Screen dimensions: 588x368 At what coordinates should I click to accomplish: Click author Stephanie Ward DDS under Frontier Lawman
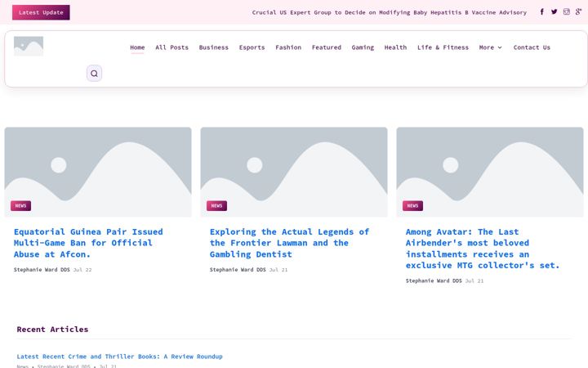point(238,270)
